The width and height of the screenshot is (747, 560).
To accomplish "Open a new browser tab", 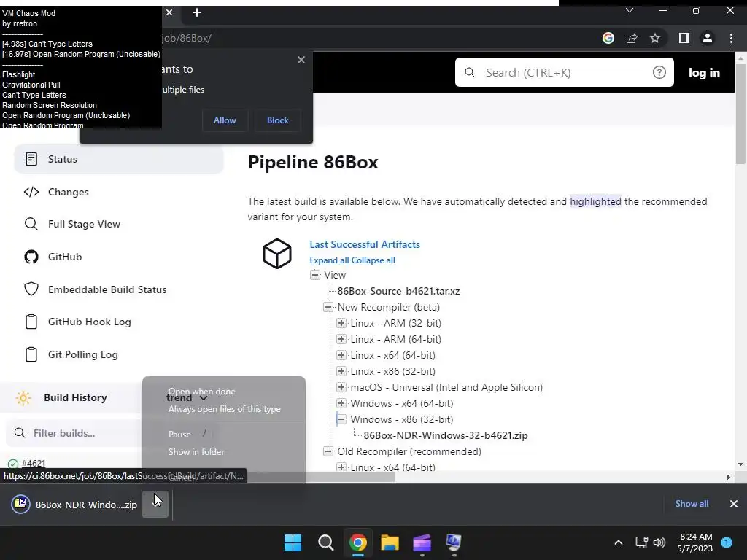I will [197, 12].
